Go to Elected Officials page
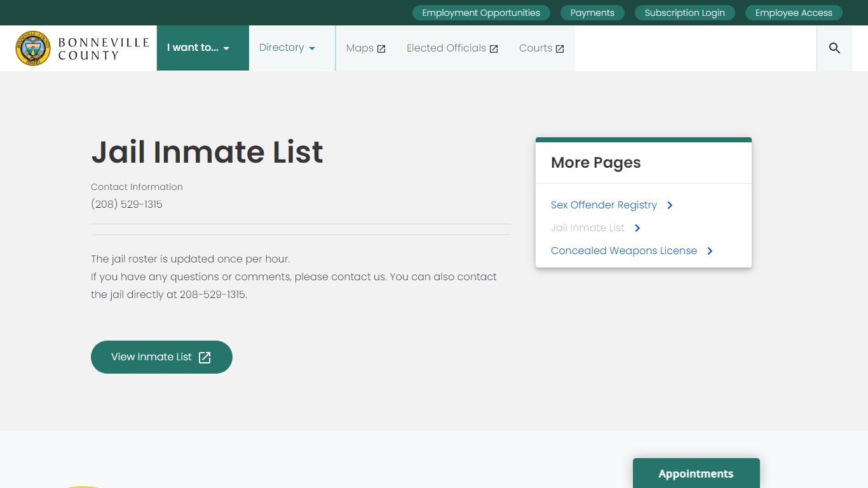The height and width of the screenshot is (488, 868). 446,48
